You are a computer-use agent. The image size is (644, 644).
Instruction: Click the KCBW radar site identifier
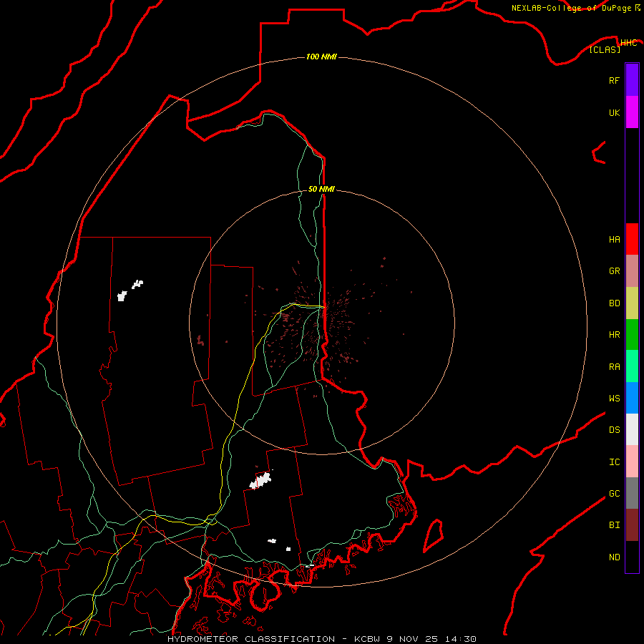point(368,639)
